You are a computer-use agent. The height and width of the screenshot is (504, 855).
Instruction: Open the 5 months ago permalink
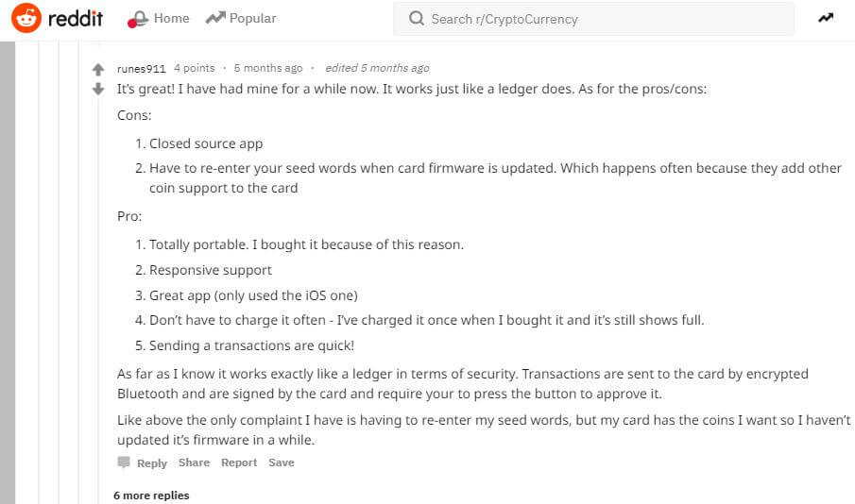coord(268,68)
